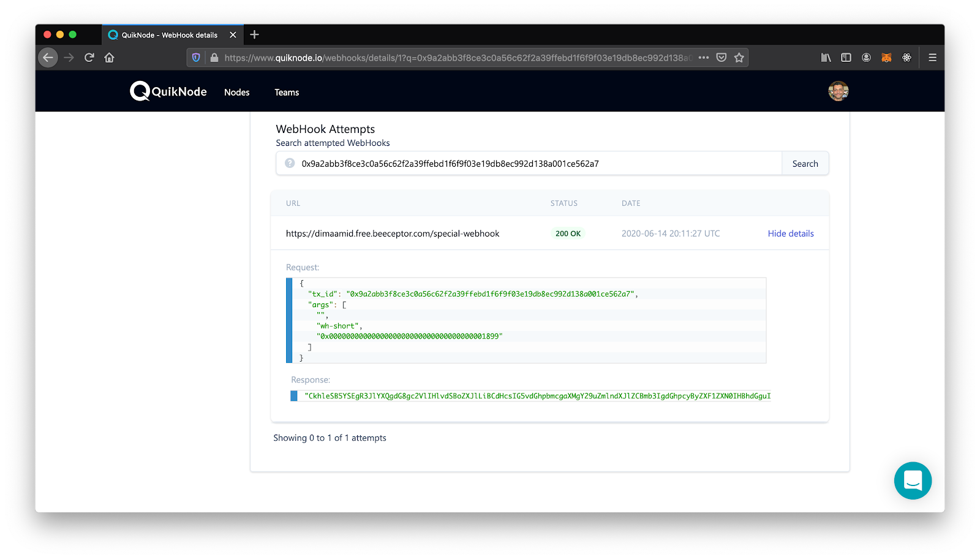Image resolution: width=980 pixels, height=559 pixels.
Task: Click the 200 OK status badge
Action: pos(568,234)
